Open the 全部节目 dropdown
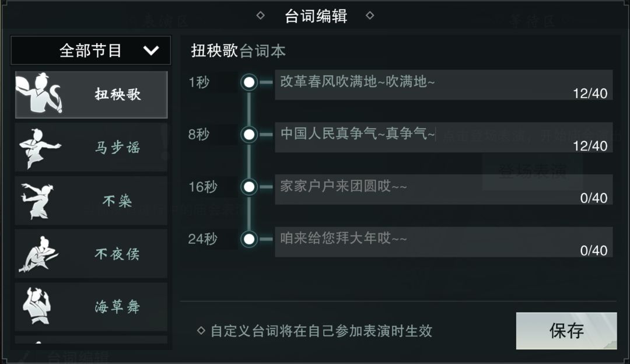The width and height of the screenshot is (630, 364). (x=91, y=50)
